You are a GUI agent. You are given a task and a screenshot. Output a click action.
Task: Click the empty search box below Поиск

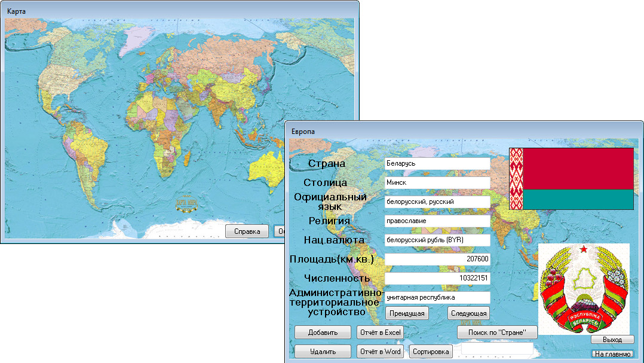coord(497,349)
